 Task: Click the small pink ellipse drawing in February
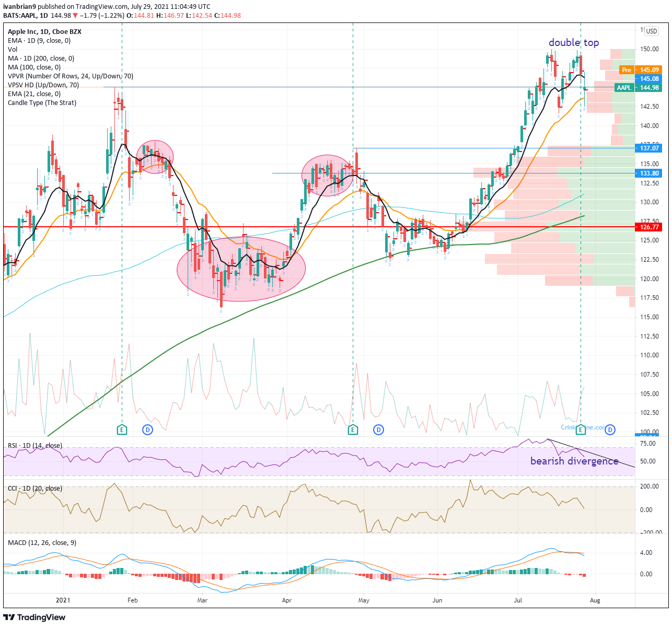coord(155,157)
